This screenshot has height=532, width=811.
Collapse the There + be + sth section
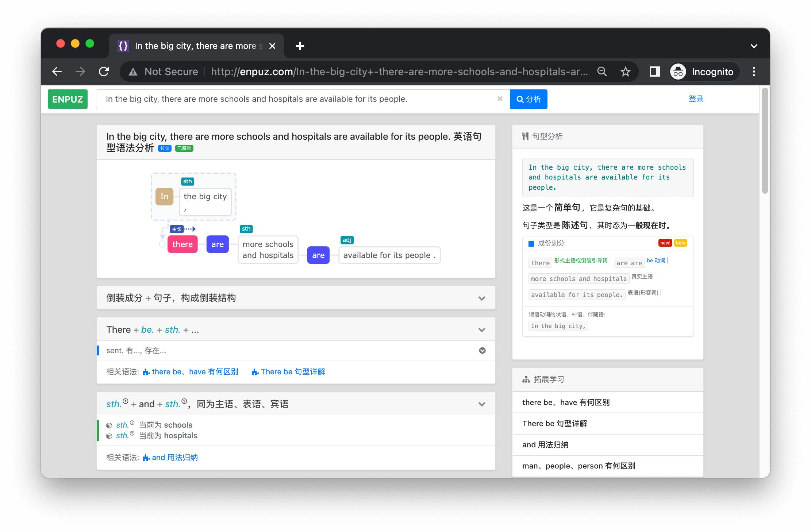tap(482, 330)
